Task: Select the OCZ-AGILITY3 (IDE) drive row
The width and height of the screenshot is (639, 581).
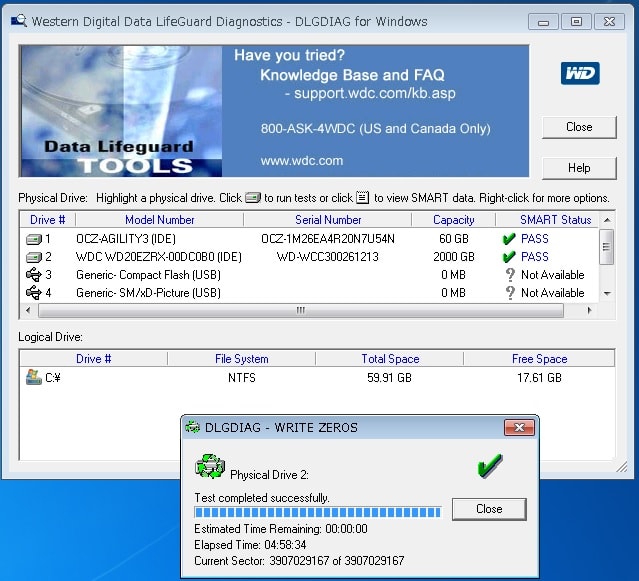Action: tap(309, 239)
